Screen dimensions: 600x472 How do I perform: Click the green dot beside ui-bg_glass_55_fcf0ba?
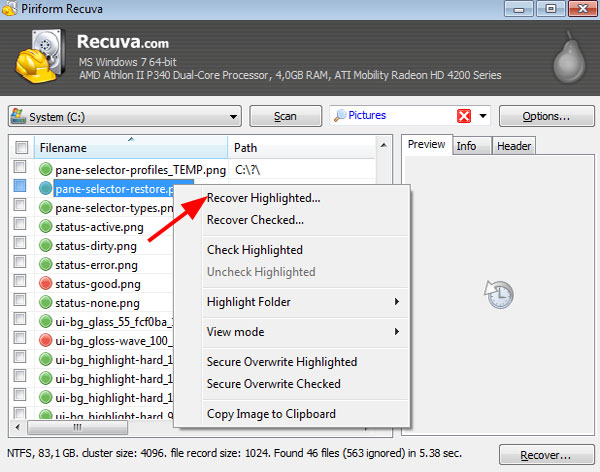point(46,321)
